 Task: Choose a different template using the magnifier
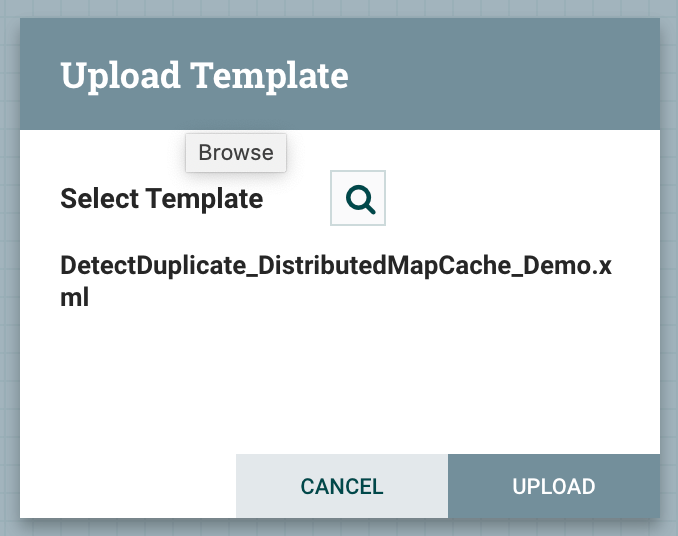pos(358,198)
